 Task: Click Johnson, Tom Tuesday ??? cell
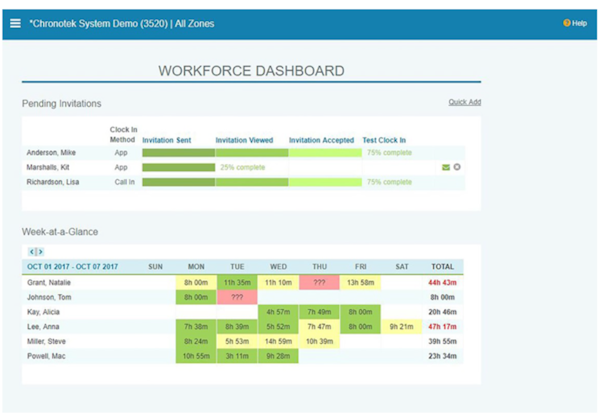click(237, 297)
